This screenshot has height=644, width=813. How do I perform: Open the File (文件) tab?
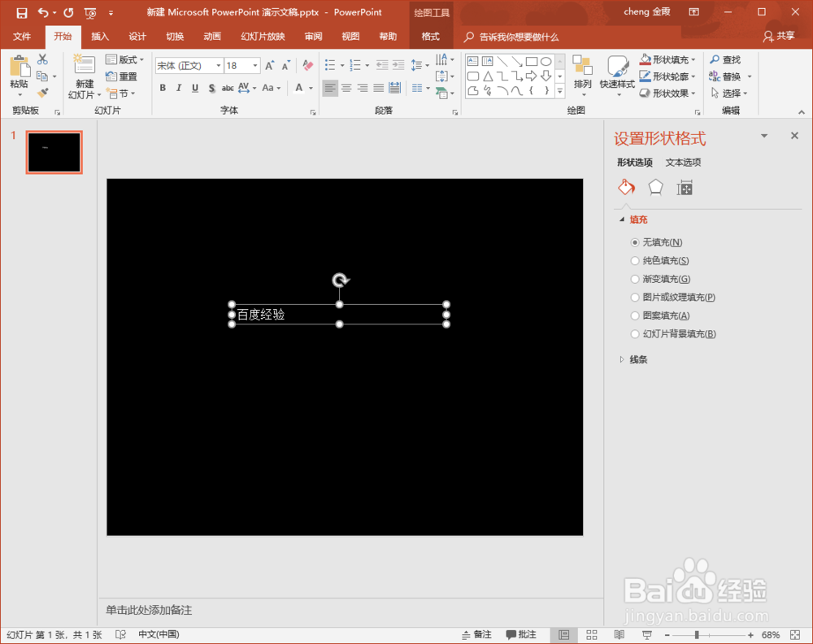click(x=22, y=37)
